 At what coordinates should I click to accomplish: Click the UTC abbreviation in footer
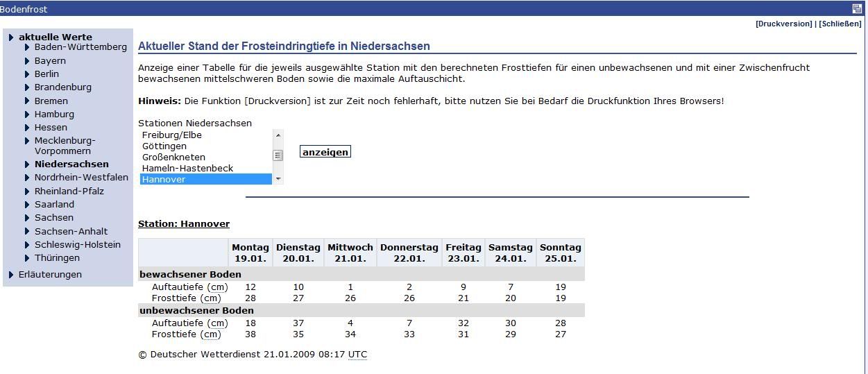point(357,355)
